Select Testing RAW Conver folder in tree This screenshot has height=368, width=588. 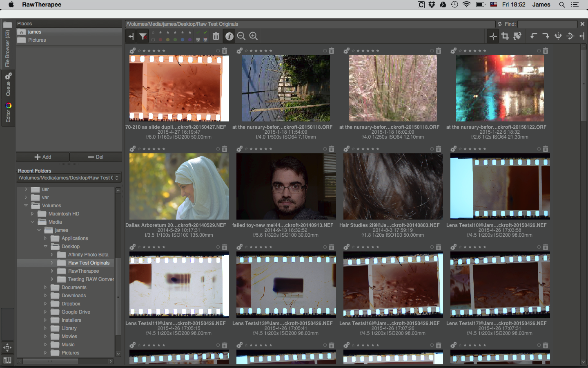point(91,279)
